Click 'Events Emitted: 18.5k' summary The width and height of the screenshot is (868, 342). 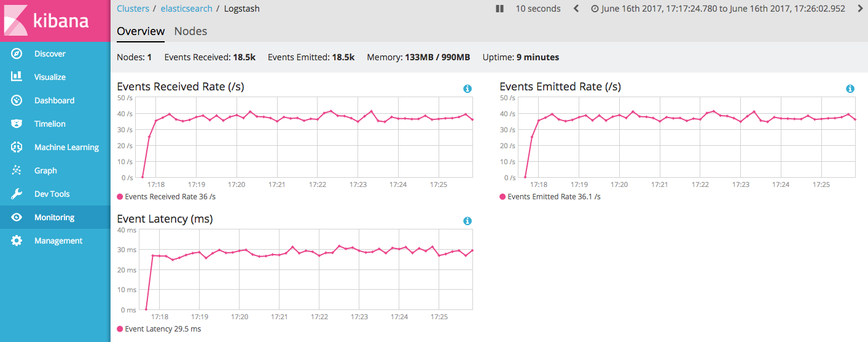(x=311, y=57)
